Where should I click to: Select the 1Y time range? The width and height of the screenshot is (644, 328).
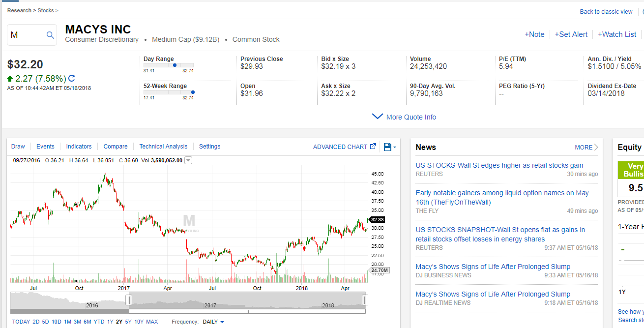click(110, 322)
